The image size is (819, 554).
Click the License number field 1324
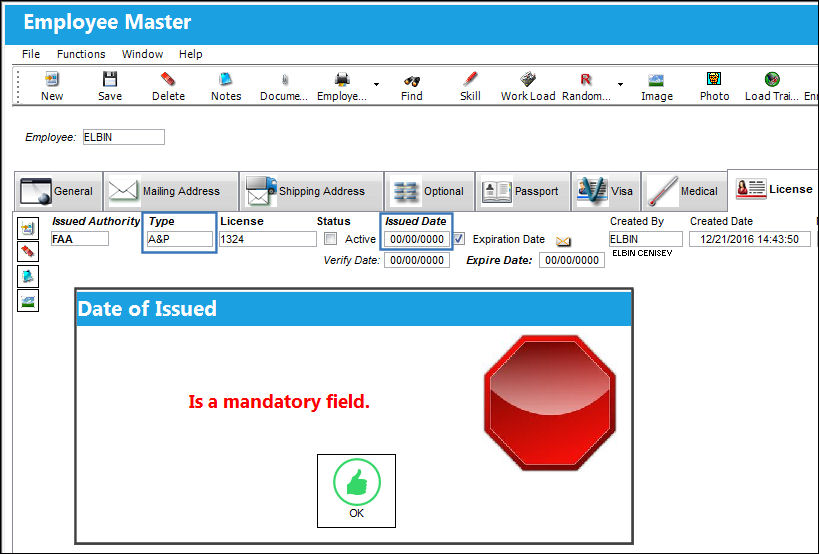coord(267,239)
